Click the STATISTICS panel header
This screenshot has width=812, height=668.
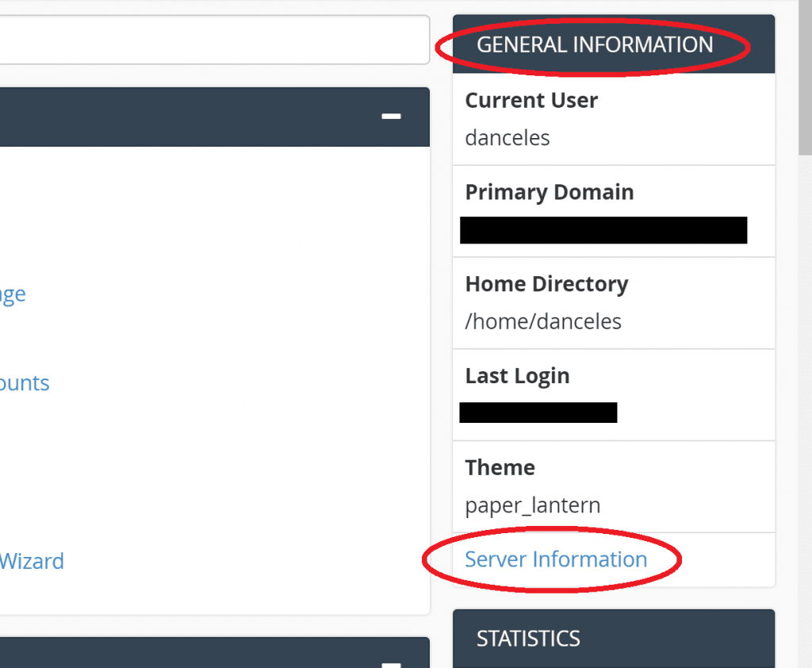(x=528, y=639)
